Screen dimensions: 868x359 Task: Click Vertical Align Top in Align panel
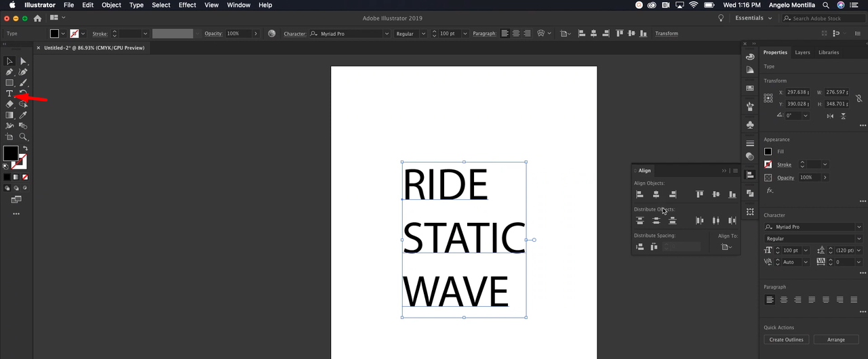point(699,194)
